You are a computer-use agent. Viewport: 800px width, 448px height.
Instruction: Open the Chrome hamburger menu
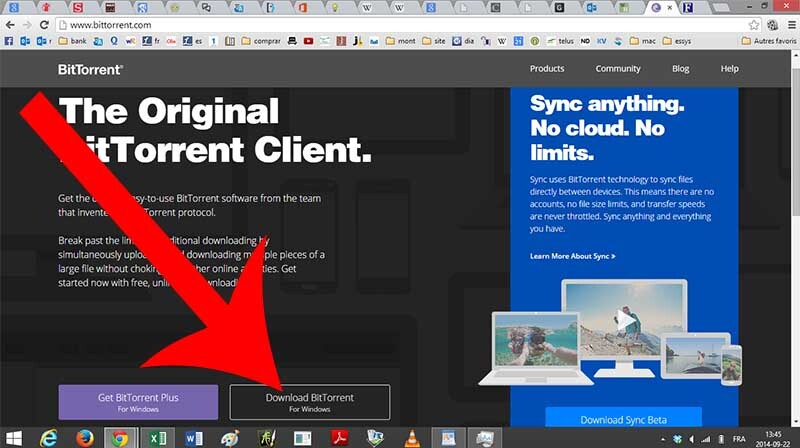[792, 25]
